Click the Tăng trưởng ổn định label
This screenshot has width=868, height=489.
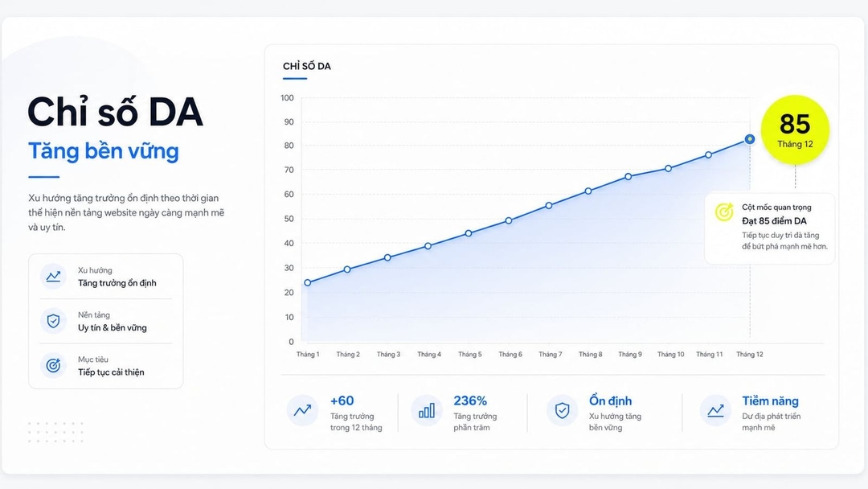tap(117, 283)
